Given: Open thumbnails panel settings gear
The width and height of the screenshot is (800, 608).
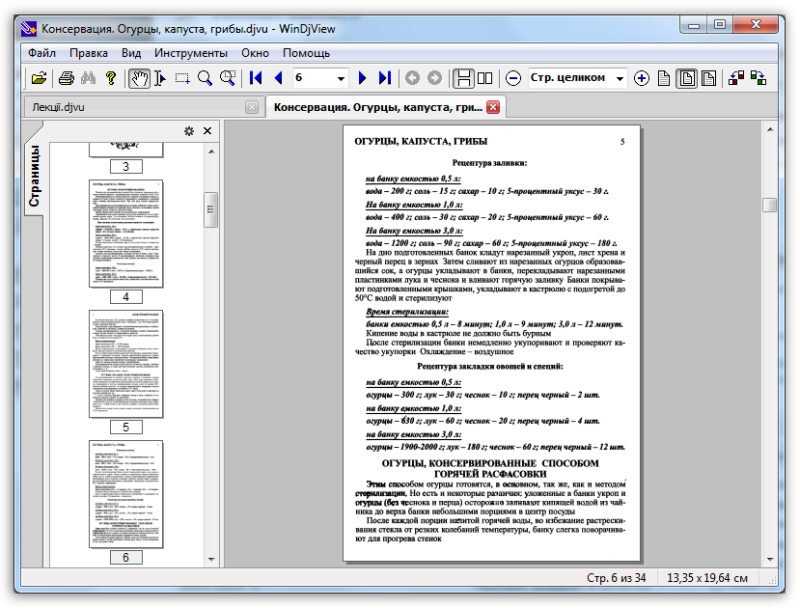Looking at the screenshot, I should point(189,131).
